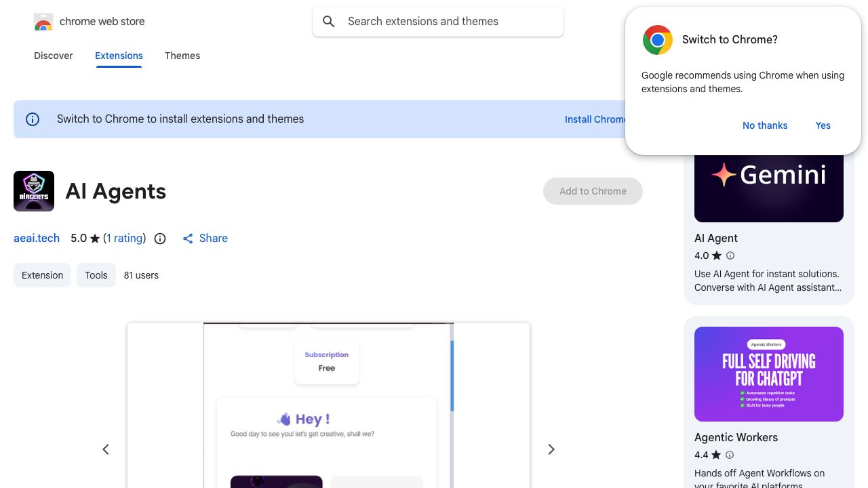Focus the Search extensions and themes field

pos(438,22)
